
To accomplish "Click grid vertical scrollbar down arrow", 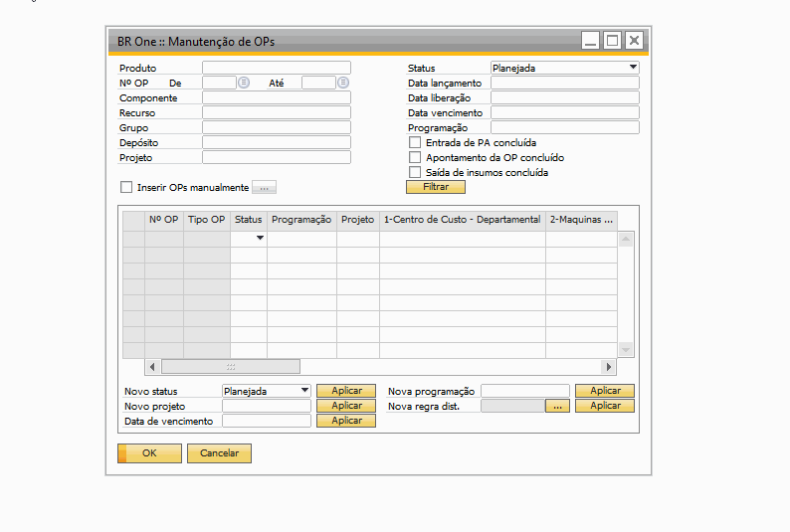I will (626, 349).
